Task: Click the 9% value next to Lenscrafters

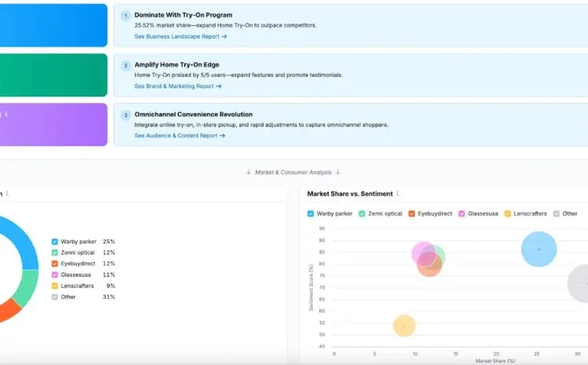Action: [x=111, y=286]
